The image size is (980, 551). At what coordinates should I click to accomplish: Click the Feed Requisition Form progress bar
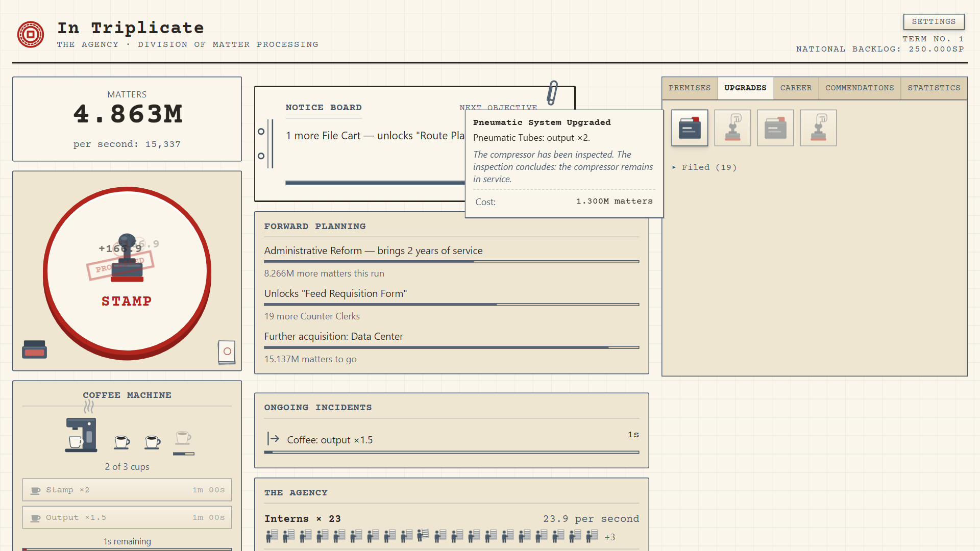coord(451,305)
